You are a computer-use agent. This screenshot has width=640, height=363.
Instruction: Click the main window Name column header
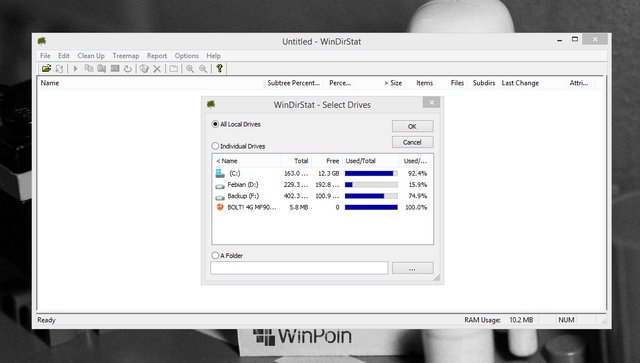pyautogui.click(x=151, y=83)
